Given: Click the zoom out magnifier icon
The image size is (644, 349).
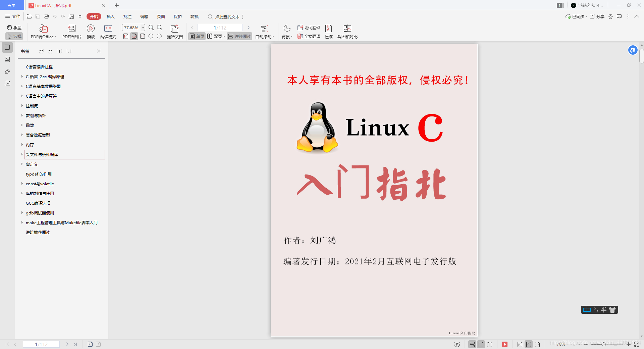Looking at the screenshot, I should pyautogui.click(x=151, y=28).
